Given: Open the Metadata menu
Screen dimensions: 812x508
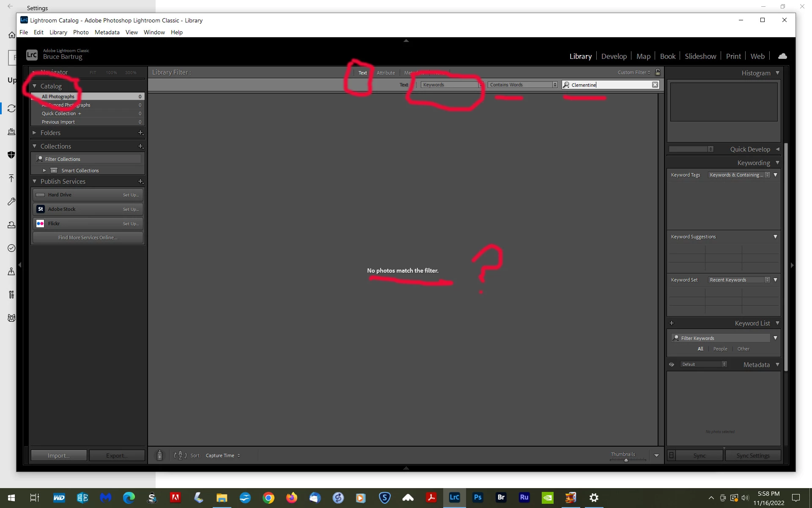Looking at the screenshot, I should pos(107,32).
